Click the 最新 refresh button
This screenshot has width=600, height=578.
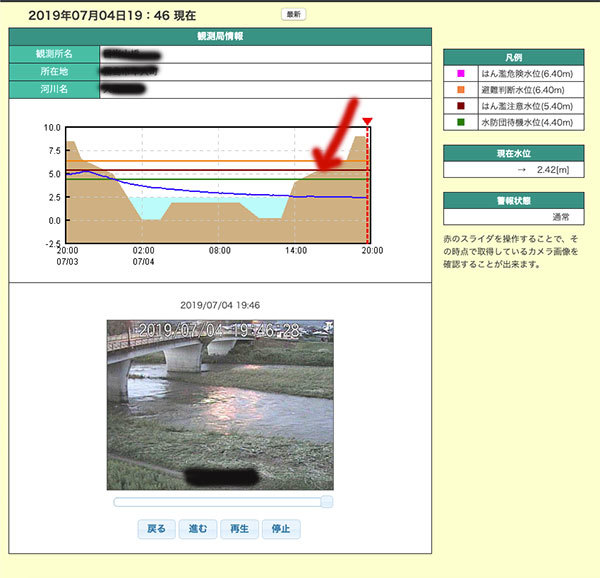[x=293, y=15]
